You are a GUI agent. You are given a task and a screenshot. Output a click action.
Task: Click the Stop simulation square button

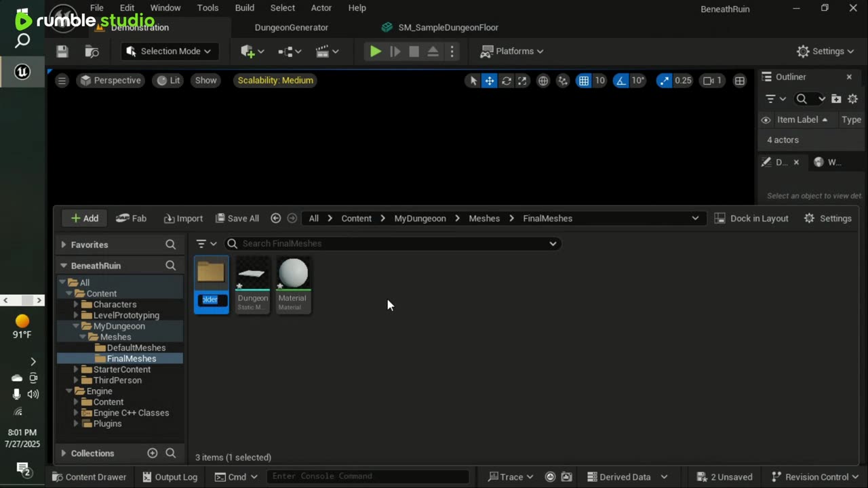pos(414,52)
